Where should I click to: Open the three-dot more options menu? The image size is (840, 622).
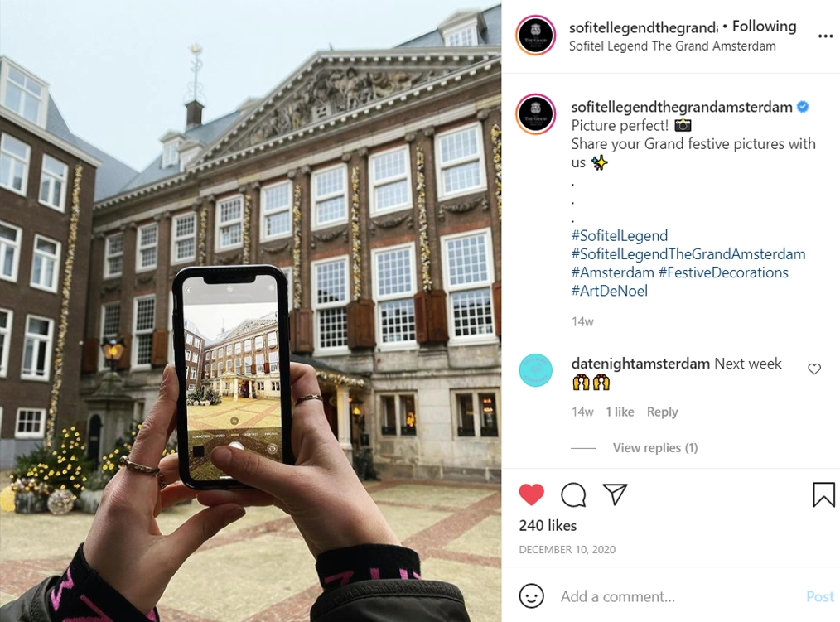click(x=825, y=36)
